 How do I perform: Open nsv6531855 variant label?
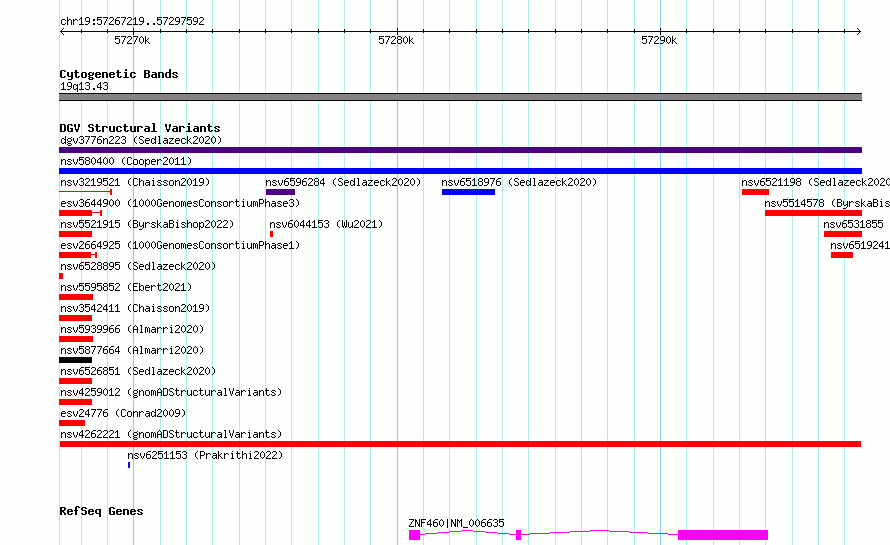coord(853,224)
